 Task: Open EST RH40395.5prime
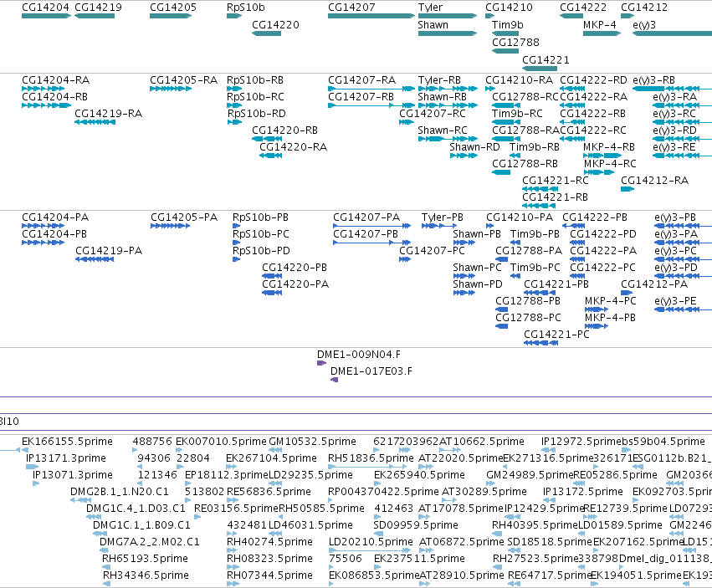point(535,525)
